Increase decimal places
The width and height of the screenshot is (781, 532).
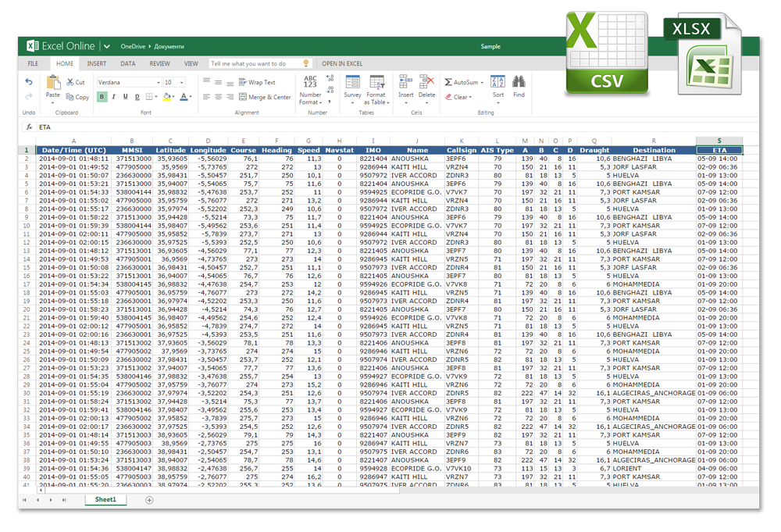pos(330,78)
